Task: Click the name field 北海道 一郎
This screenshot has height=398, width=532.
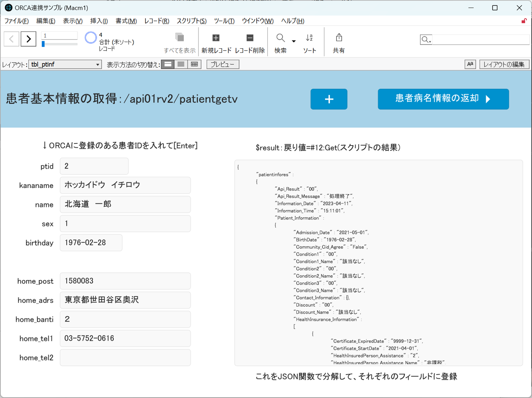Action: point(125,204)
